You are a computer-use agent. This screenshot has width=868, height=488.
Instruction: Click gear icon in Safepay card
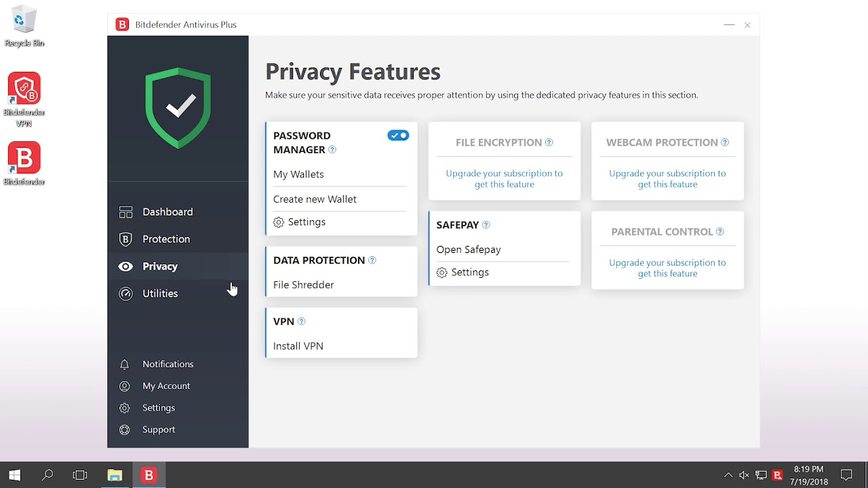pyautogui.click(x=442, y=272)
